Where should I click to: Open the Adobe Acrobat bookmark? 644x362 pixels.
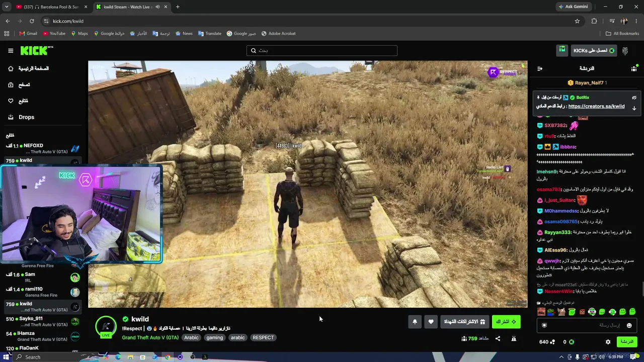(278, 34)
